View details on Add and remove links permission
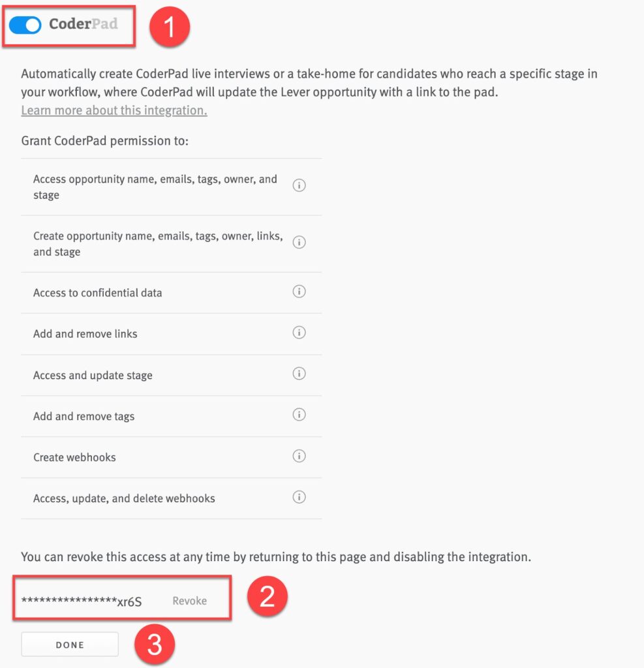This screenshot has width=644, height=668. 299,333
